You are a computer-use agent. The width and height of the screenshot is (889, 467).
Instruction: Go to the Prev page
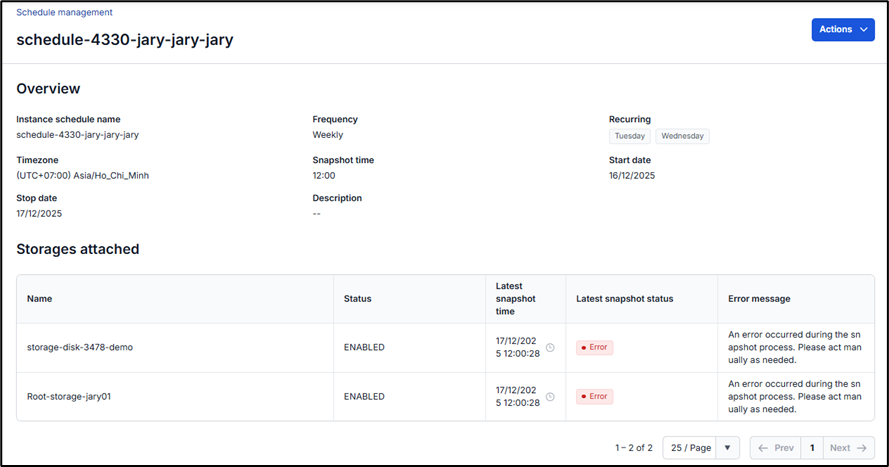pyautogui.click(x=776, y=448)
